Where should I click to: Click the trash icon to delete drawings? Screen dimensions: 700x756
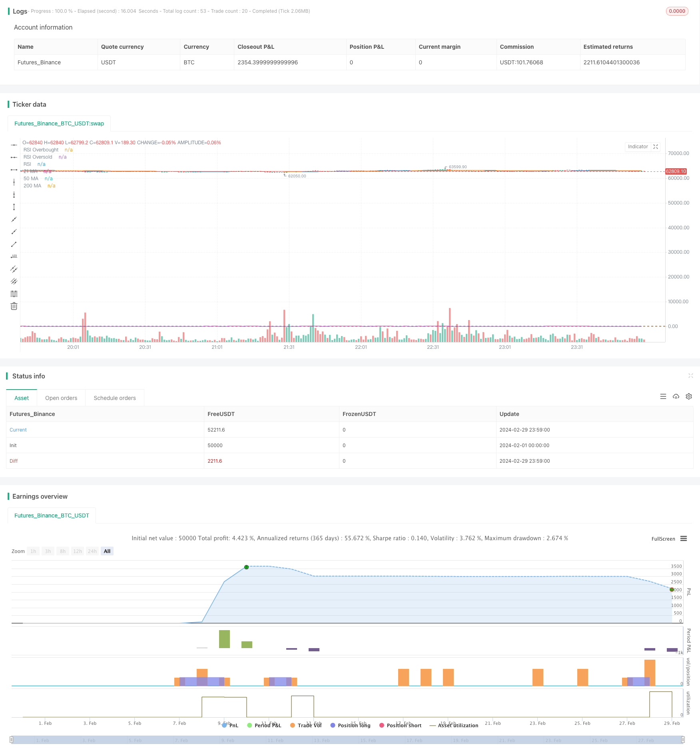[14, 306]
